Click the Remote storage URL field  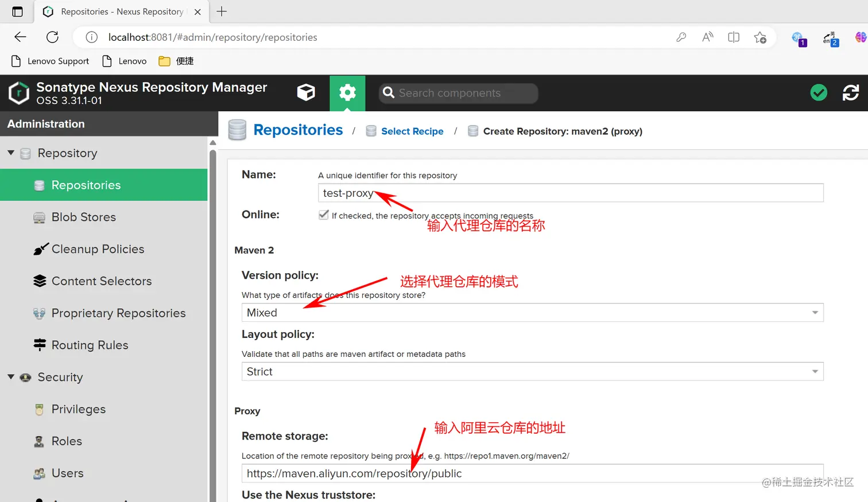coord(533,473)
